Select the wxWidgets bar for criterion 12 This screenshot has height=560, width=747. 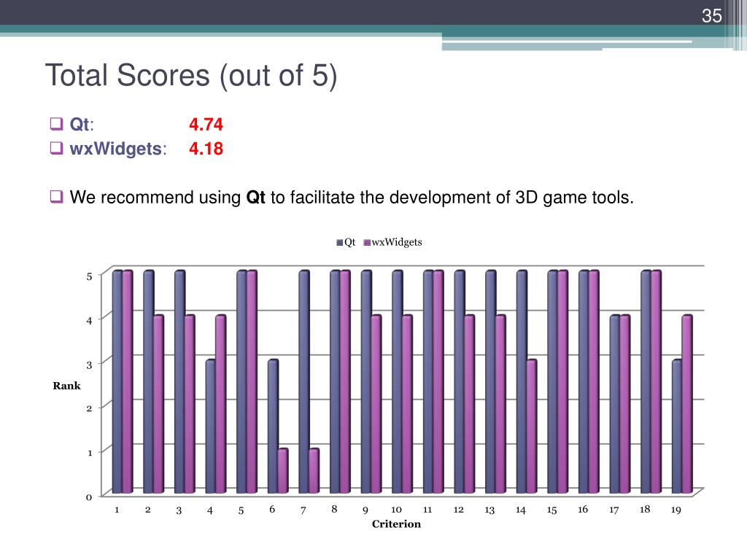470,404
